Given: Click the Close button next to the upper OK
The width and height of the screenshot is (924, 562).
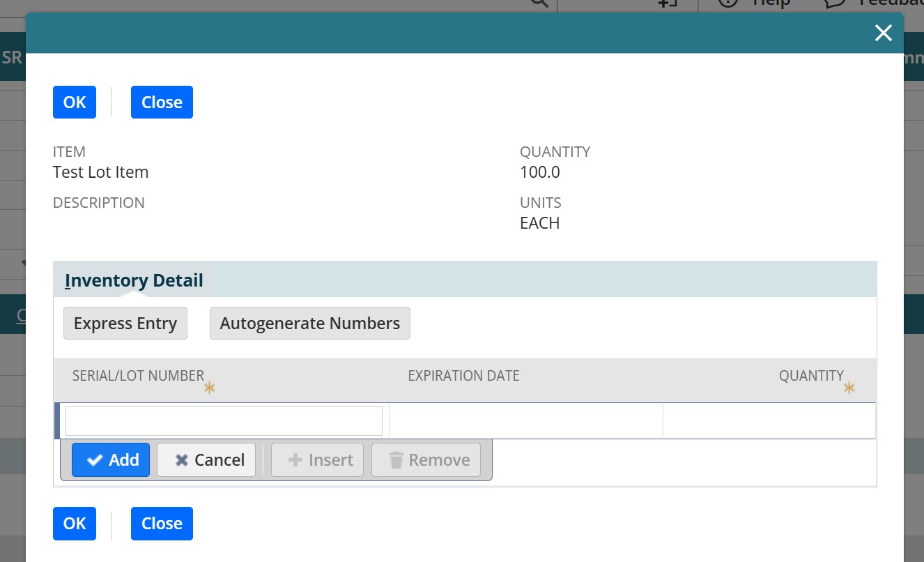Looking at the screenshot, I should click(162, 102).
